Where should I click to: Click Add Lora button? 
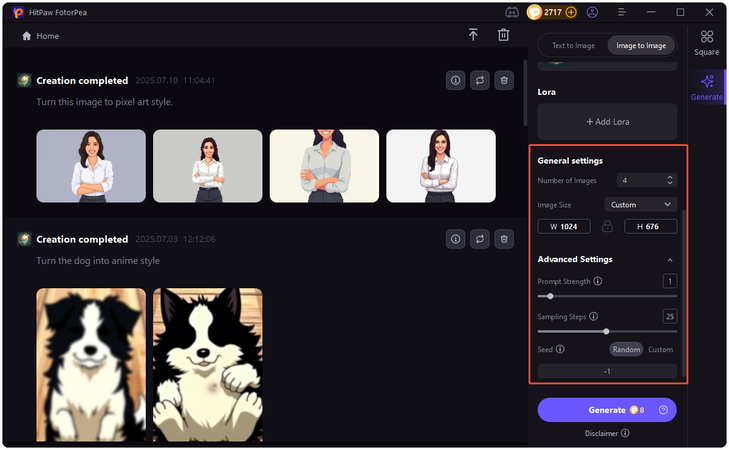tap(607, 122)
